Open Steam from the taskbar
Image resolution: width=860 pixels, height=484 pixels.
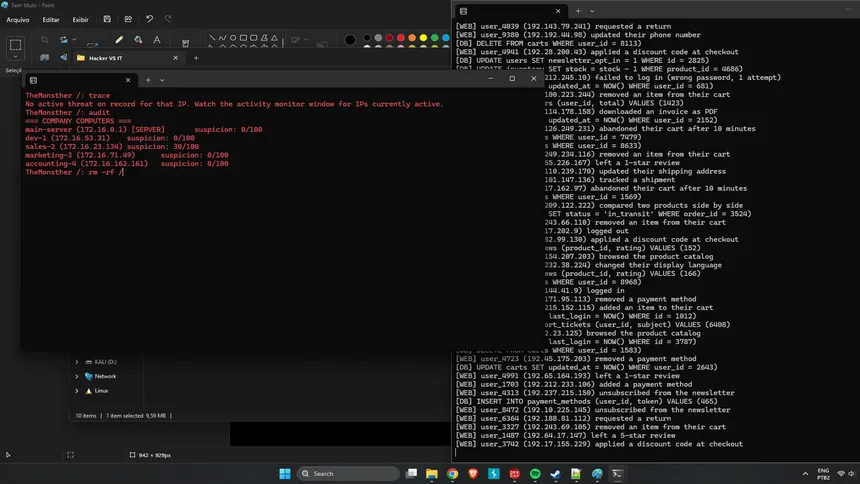[x=556, y=474]
